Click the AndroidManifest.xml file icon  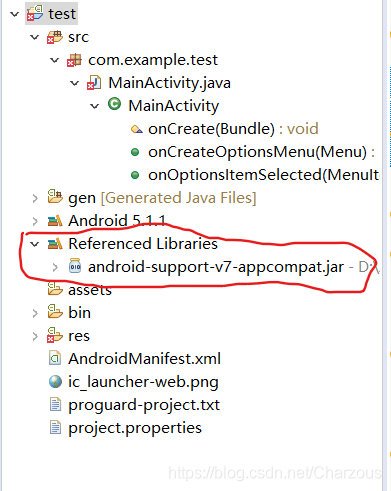(55, 359)
